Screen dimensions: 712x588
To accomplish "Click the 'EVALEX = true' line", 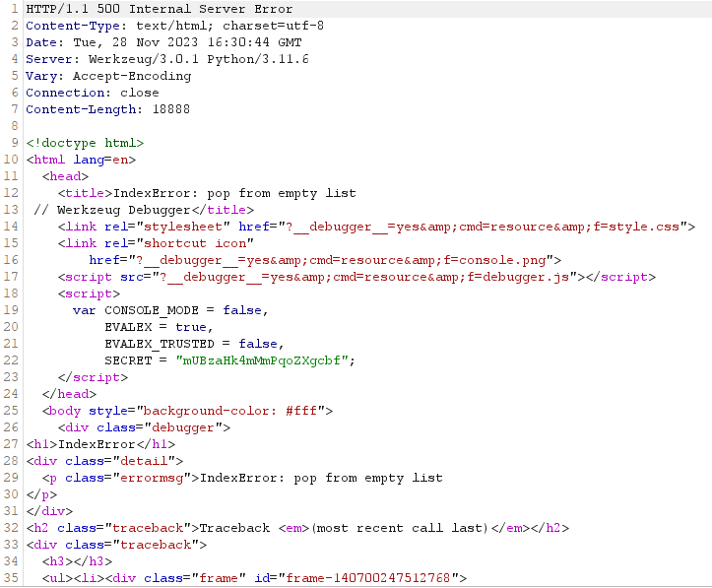I will [159, 327].
